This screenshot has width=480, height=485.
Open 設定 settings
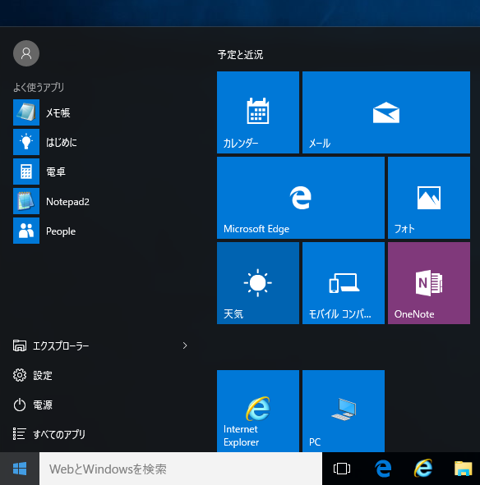32,375
